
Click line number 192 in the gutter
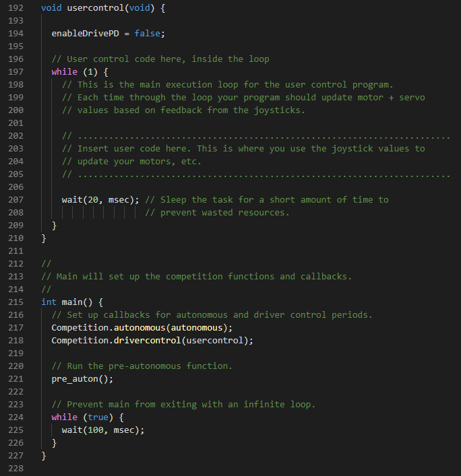(x=16, y=8)
